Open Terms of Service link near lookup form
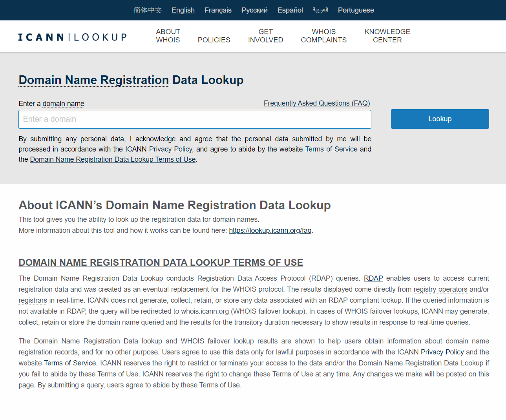Image resolution: width=506 pixels, height=420 pixels. [x=331, y=149]
